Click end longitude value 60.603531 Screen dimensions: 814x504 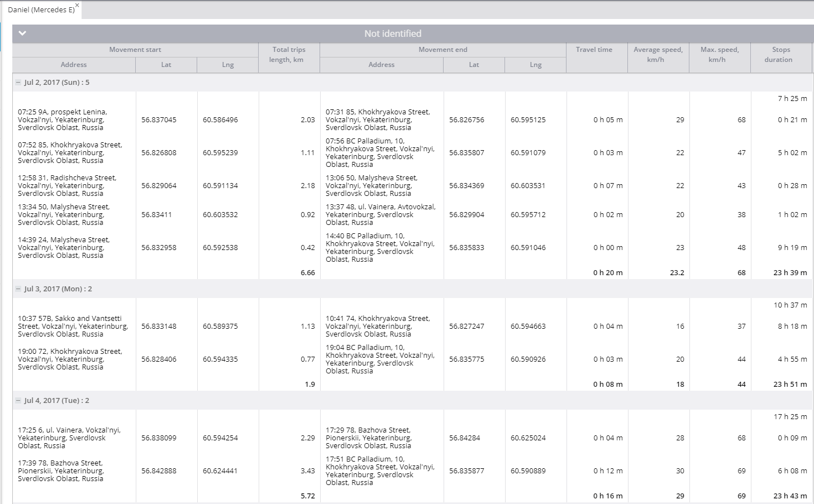click(528, 186)
